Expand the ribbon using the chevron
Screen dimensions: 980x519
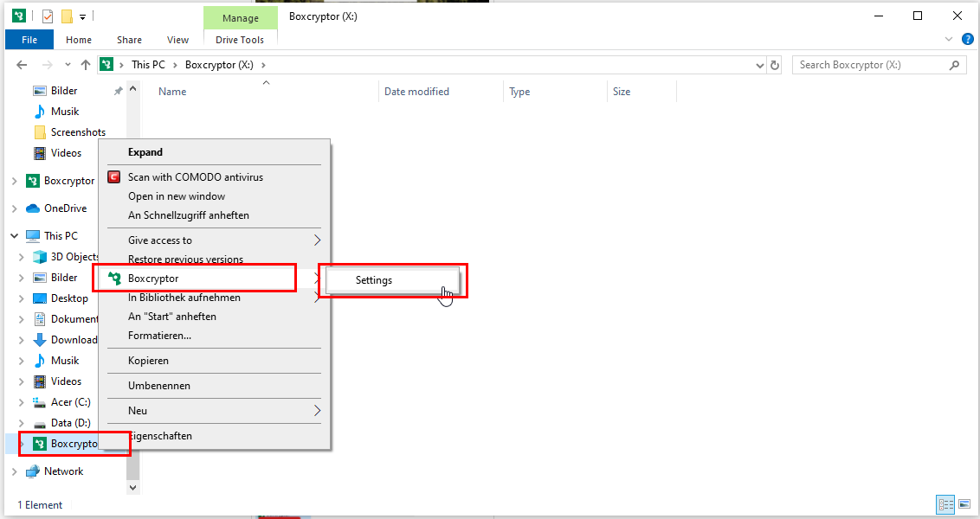point(949,39)
